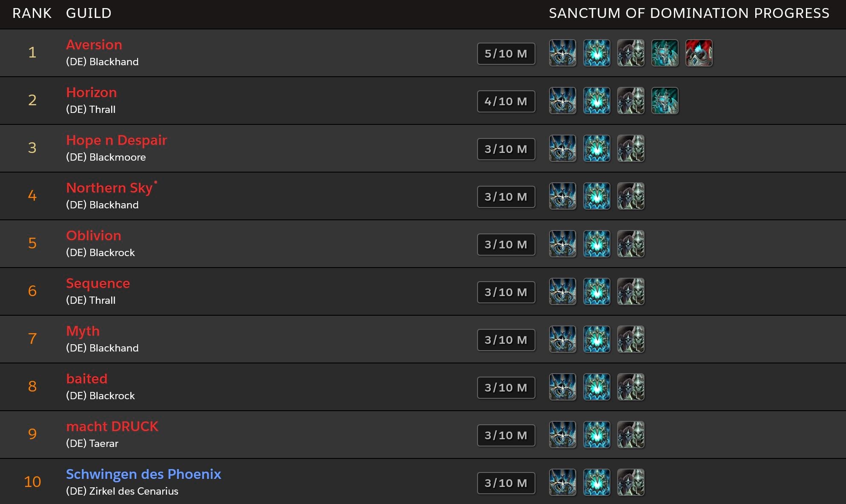846x504 pixels.
Task: Click Sequence's third boss icon
Action: click(x=630, y=292)
